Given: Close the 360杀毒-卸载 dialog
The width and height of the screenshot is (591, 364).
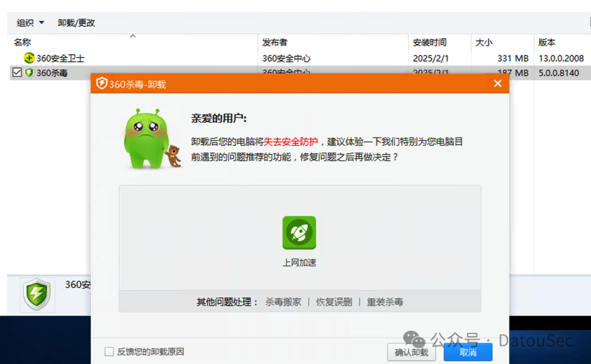Looking at the screenshot, I should (497, 83).
